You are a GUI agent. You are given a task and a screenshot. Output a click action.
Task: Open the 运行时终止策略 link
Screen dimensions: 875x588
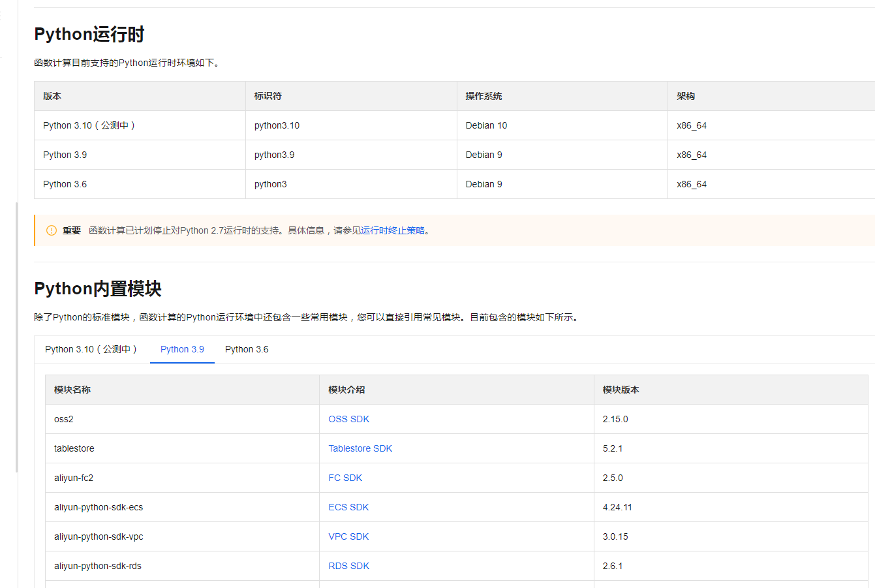pos(393,230)
